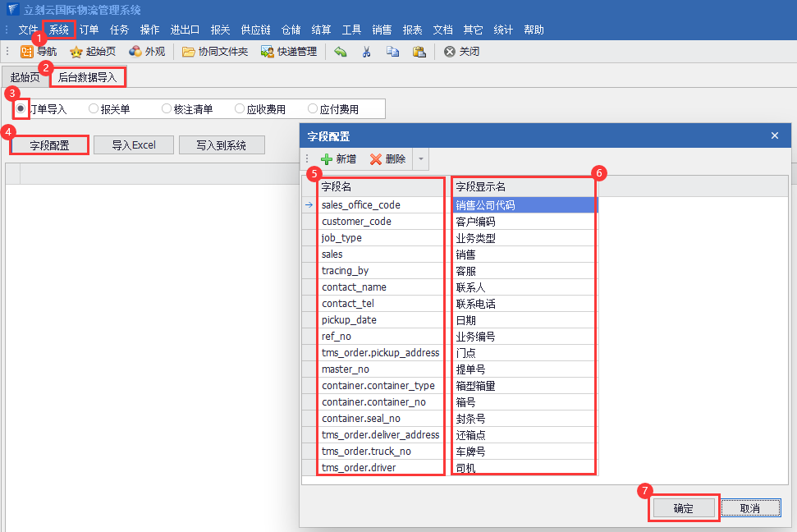Click the undo arrow icon
This screenshot has width=797, height=532.
click(341, 52)
